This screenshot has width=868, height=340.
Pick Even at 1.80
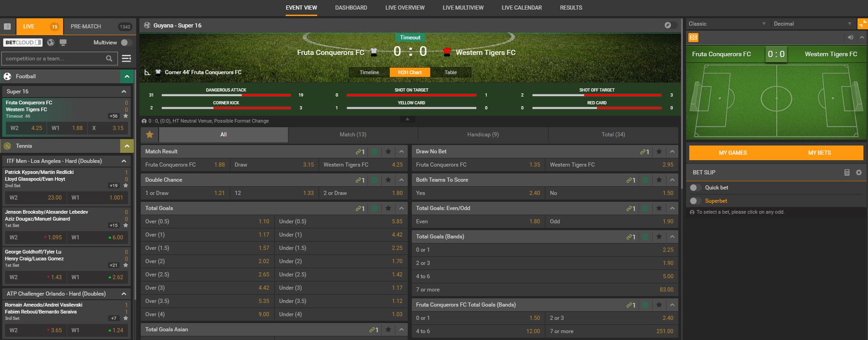tap(478, 221)
